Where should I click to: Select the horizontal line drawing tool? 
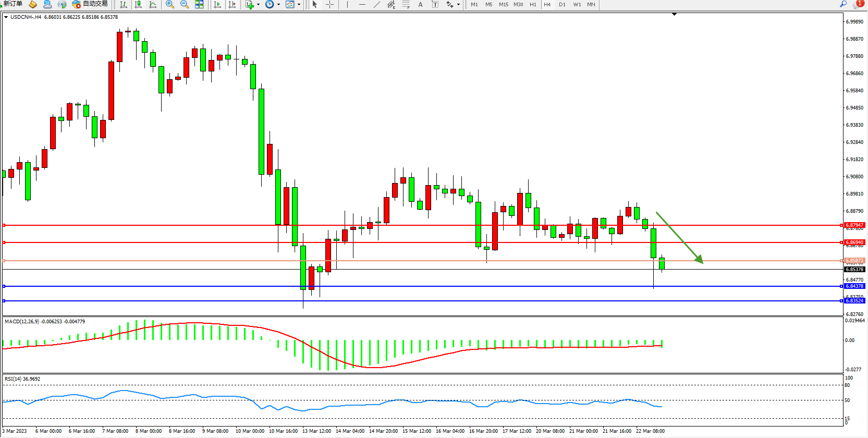(x=362, y=4)
